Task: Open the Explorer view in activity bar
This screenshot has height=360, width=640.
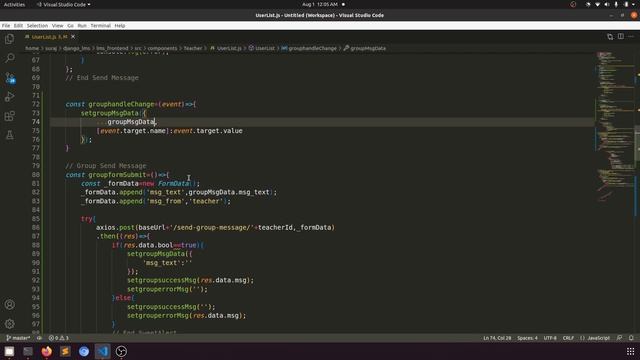Action: pyautogui.click(x=9, y=39)
